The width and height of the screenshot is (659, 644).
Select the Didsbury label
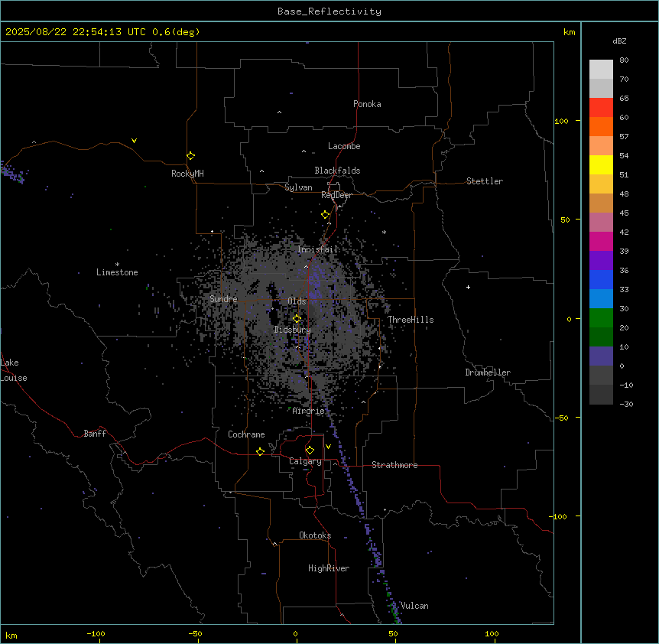[293, 330]
